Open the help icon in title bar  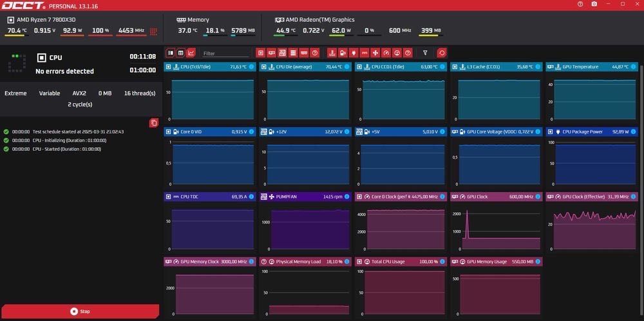click(x=580, y=4)
